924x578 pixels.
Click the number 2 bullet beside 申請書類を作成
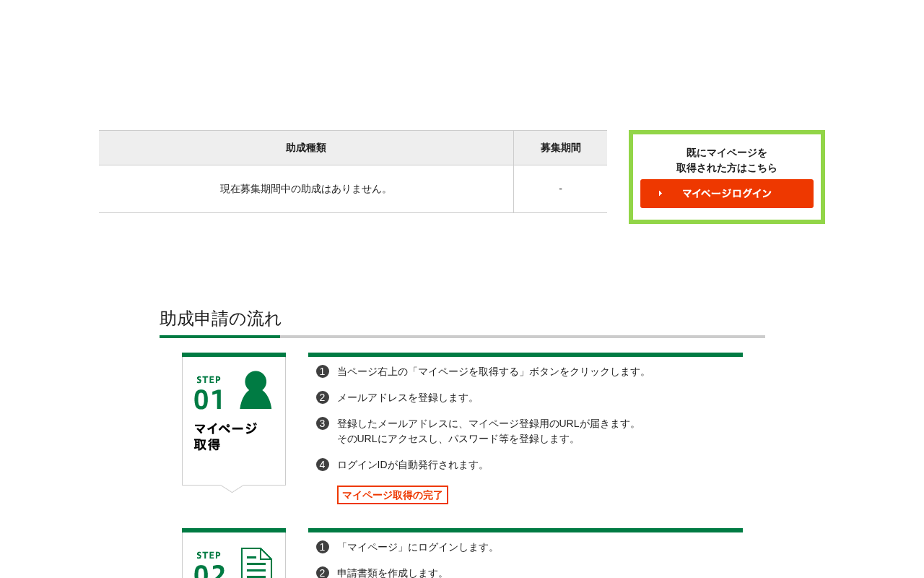pyautogui.click(x=323, y=573)
